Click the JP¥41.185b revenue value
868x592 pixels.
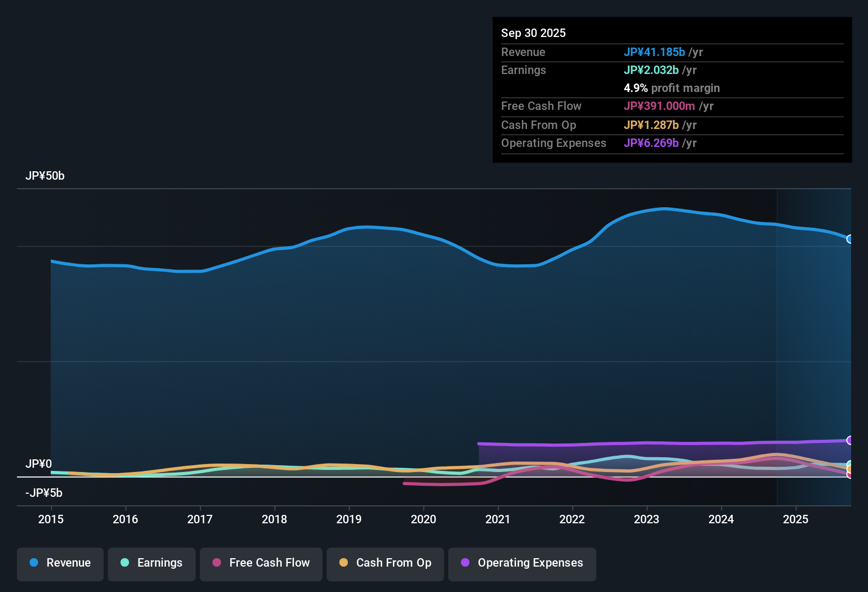pos(655,52)
